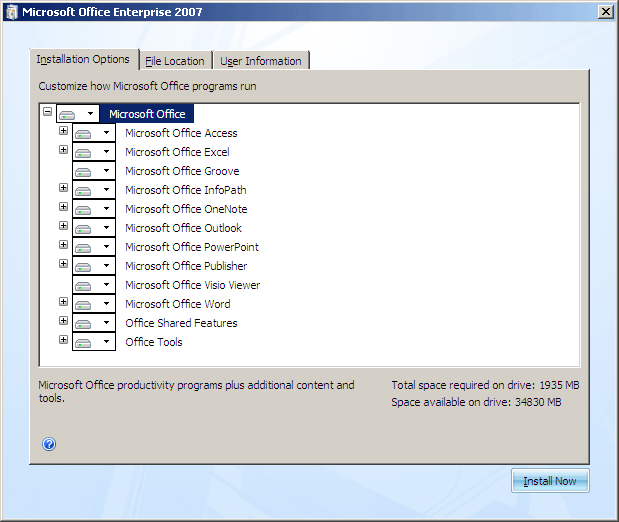
Task: Click drive icon beside Microsoft Office Word
Action: 83,305
